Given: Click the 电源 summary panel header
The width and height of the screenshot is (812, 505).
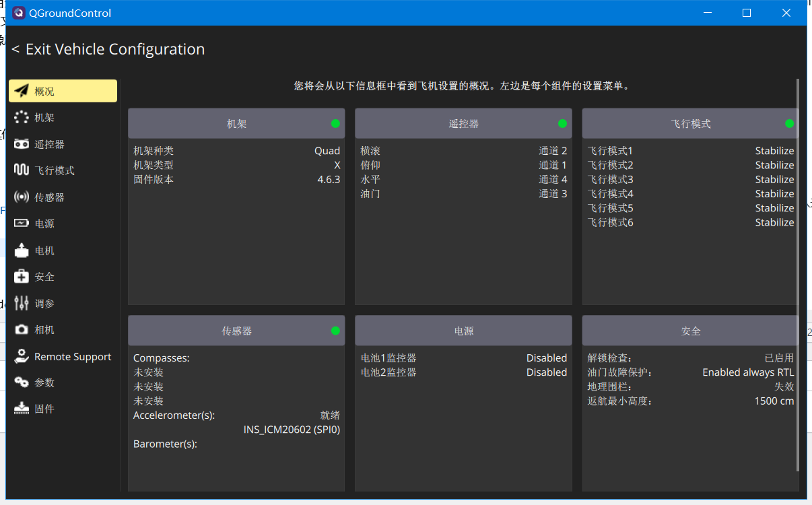Looking at the screenshot, I should coord(463,331).
